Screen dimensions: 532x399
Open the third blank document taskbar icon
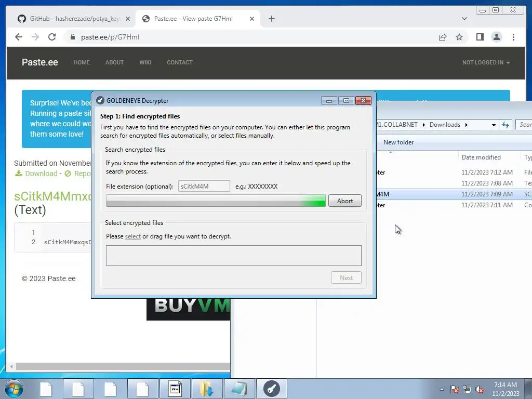point(110,389)
